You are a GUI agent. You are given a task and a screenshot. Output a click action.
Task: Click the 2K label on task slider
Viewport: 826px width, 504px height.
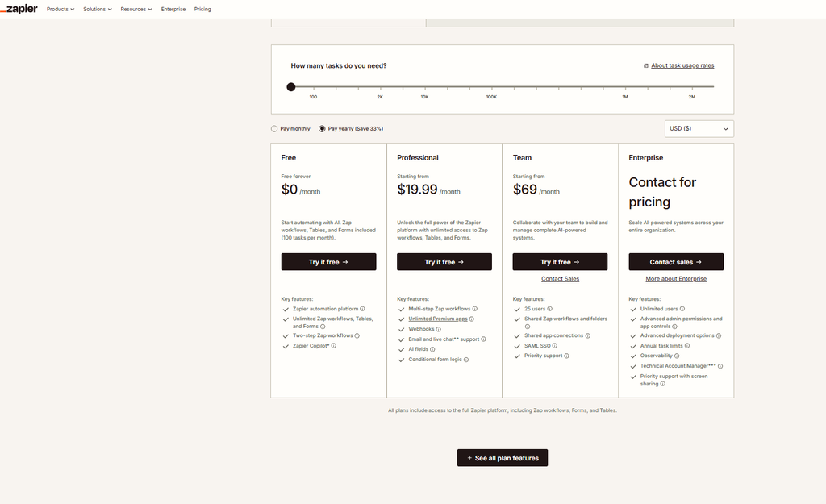coord(380,97)
